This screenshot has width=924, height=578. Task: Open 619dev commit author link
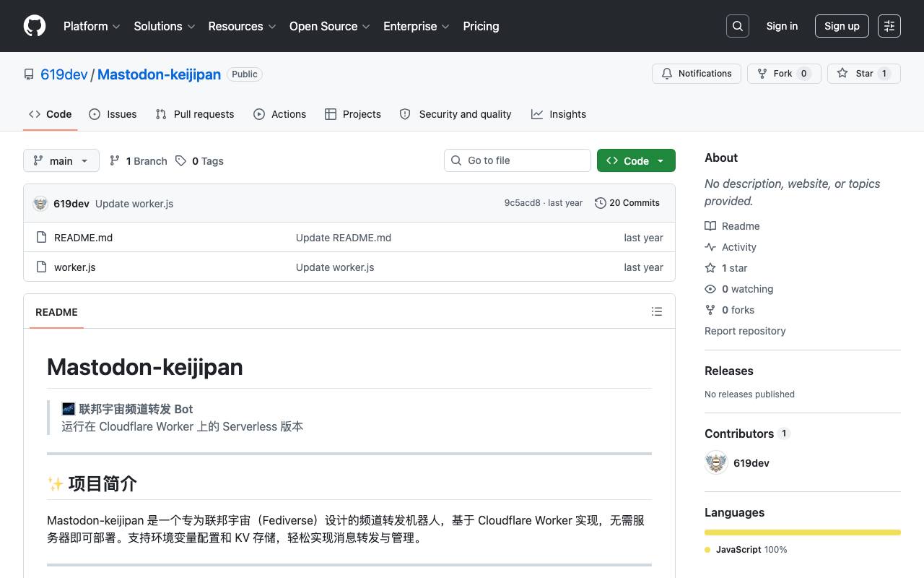[71, 204]
